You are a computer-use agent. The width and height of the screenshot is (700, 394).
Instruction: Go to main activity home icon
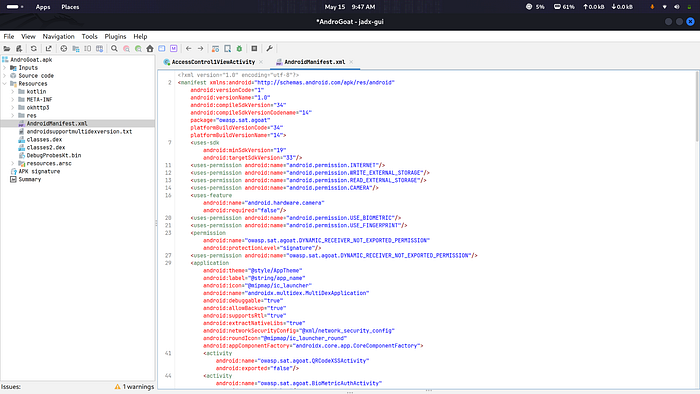pyautogui.click(x=150, y=49)
